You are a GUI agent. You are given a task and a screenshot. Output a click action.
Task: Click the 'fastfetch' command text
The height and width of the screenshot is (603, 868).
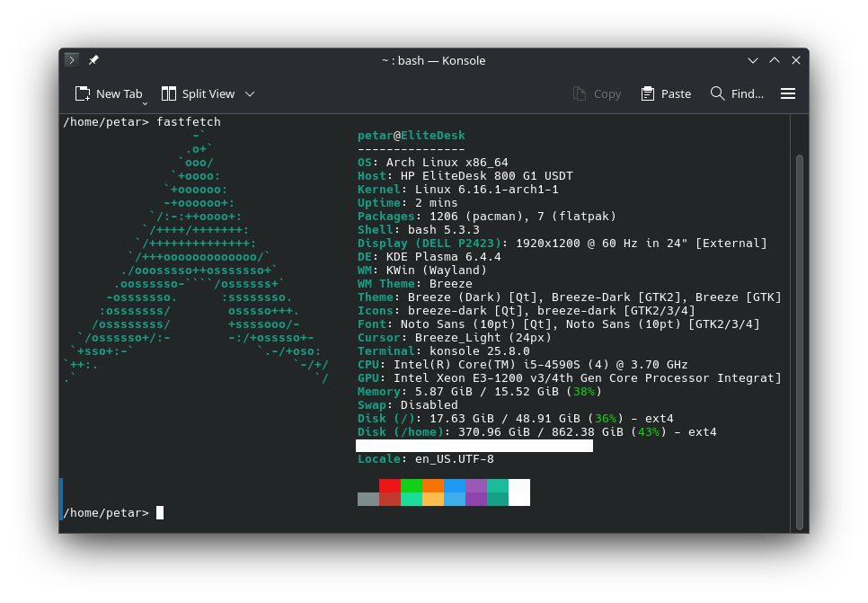click(x=189, y=122)
